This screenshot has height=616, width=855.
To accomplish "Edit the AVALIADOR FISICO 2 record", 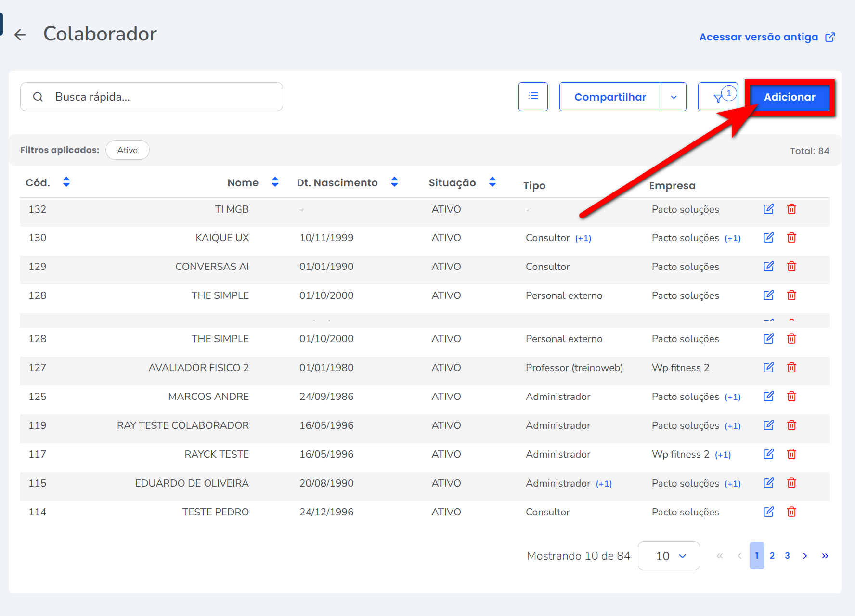I will tap(768, 368).
